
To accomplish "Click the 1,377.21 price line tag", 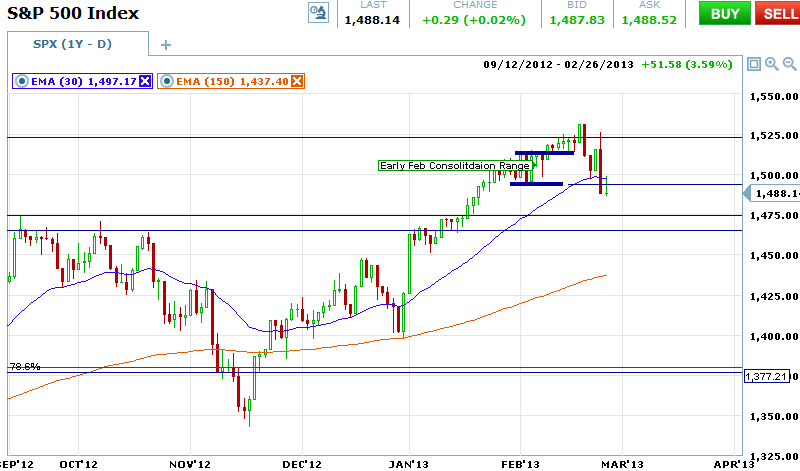I will [767, 377].
